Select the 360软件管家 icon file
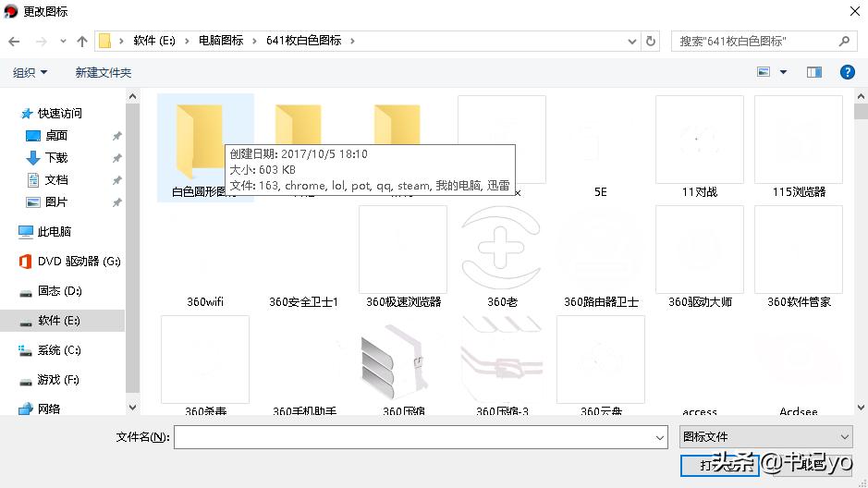 [x=799, y=258]
